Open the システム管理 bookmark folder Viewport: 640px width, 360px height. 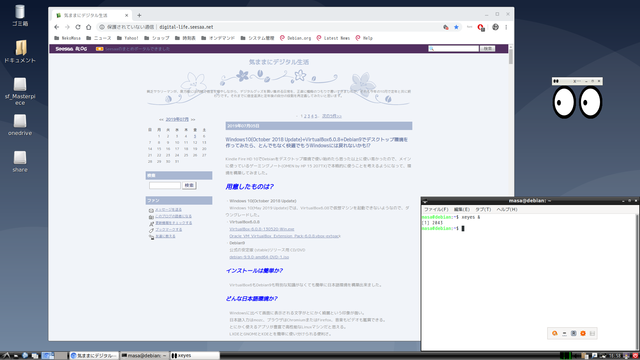pyautogui.click(x=258, y=38)
